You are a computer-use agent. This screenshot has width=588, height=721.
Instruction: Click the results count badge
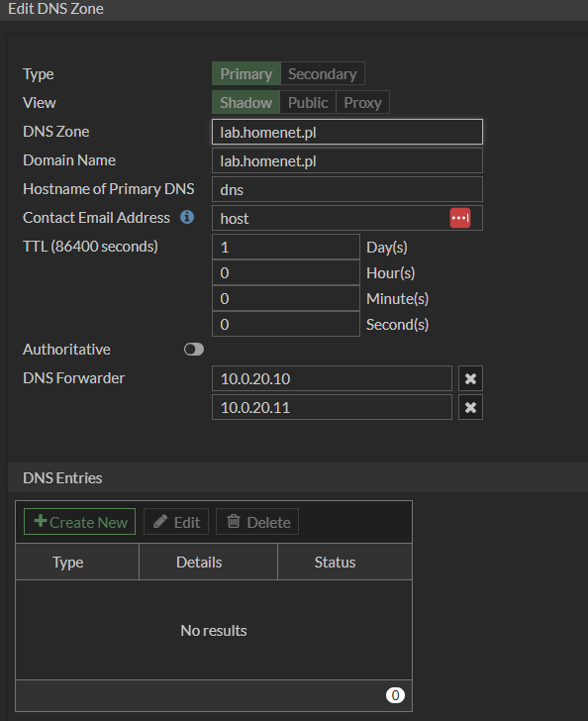(395, 695)
